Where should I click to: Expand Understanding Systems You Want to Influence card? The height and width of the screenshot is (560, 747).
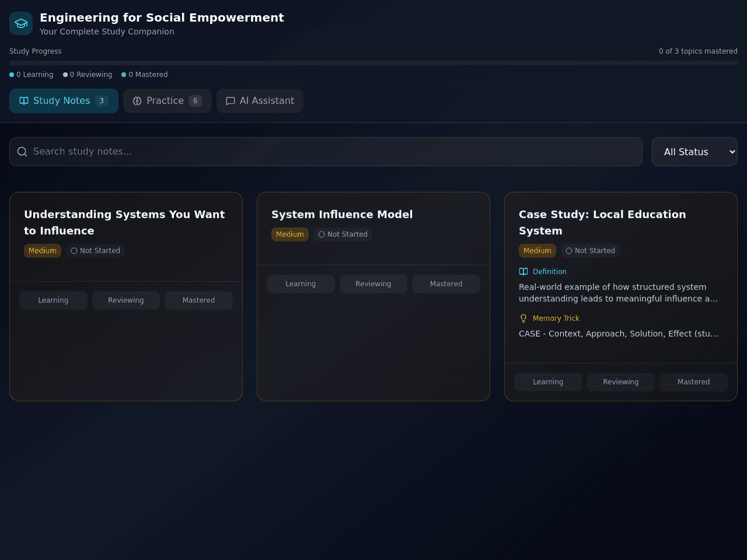124,222
